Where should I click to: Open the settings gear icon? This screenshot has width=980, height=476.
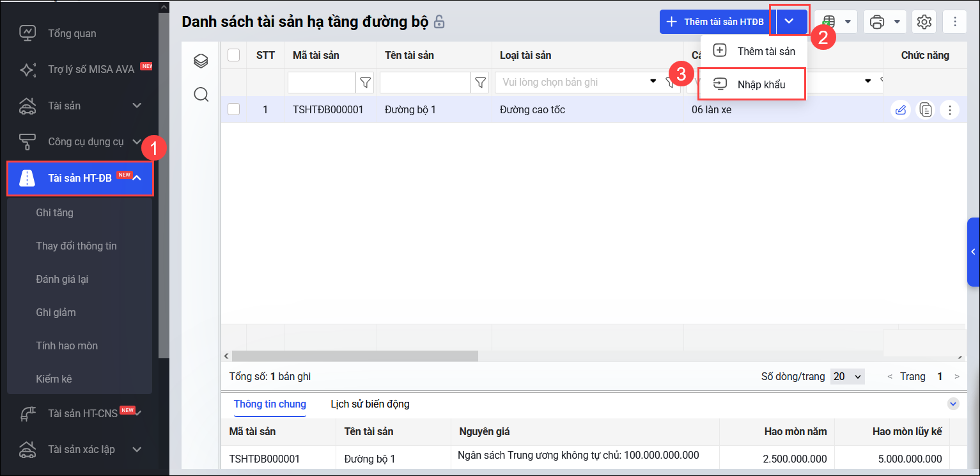[924, 22]
